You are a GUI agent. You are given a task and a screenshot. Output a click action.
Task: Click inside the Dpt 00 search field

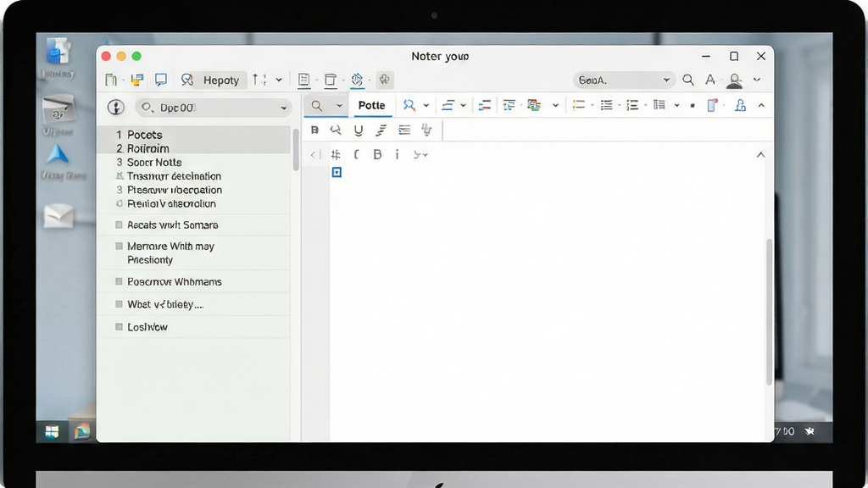[214, 108]
